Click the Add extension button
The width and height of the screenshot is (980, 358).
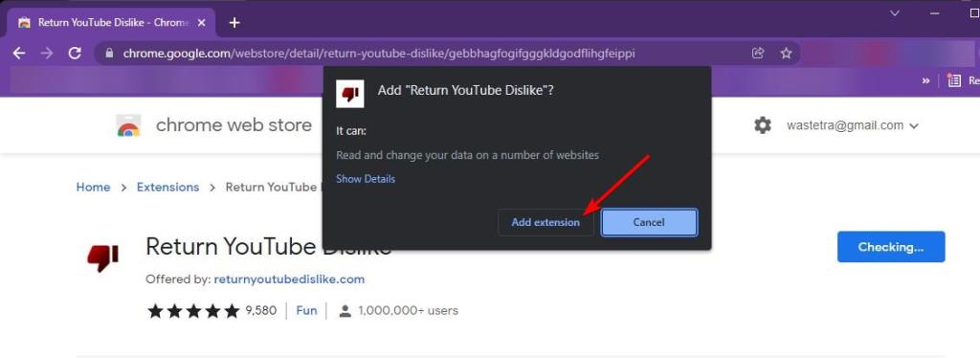point(546,222)
